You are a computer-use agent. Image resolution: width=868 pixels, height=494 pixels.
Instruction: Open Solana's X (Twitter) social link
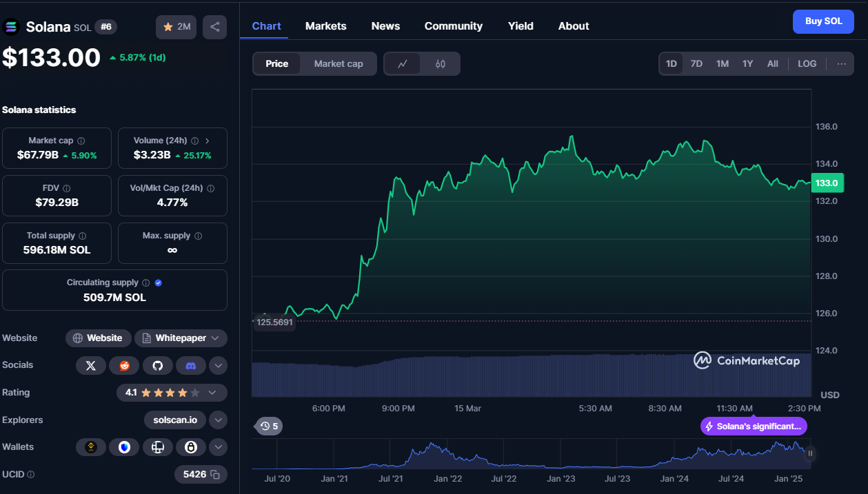[90, 366]
